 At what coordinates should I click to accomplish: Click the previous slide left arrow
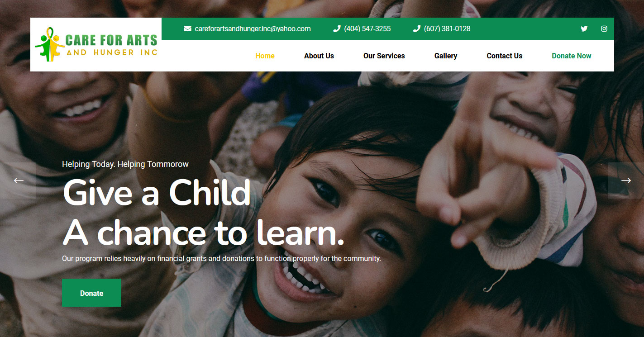[x=18, y=180]
